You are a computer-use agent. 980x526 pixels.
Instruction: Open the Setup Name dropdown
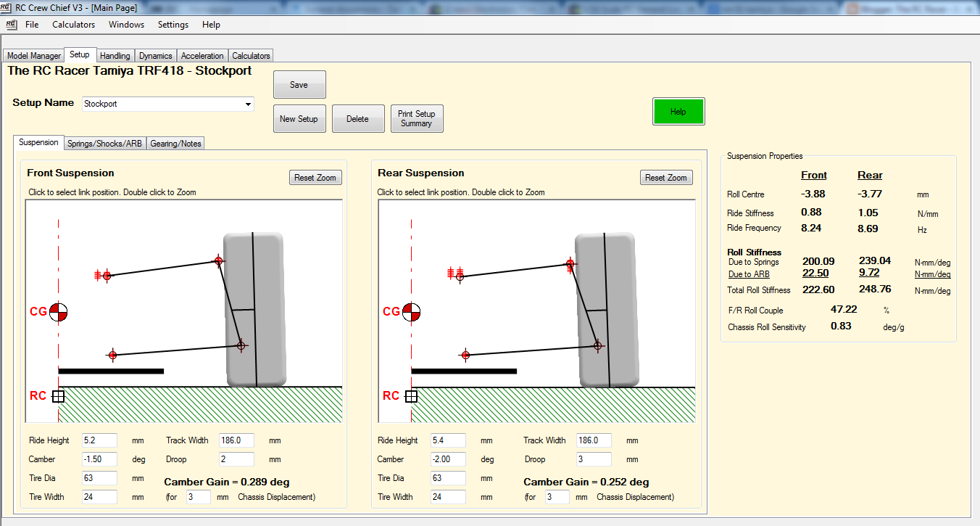pos(248,104)
